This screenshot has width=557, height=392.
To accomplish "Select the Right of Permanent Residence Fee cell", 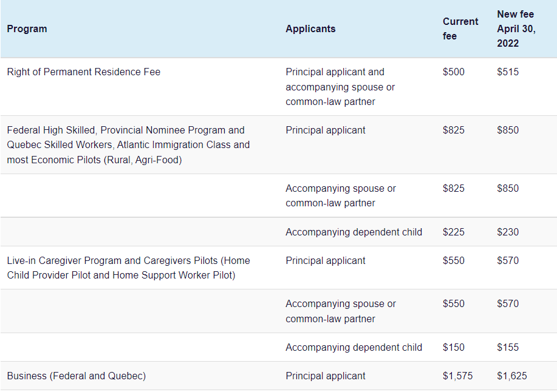I will point(84,72).
